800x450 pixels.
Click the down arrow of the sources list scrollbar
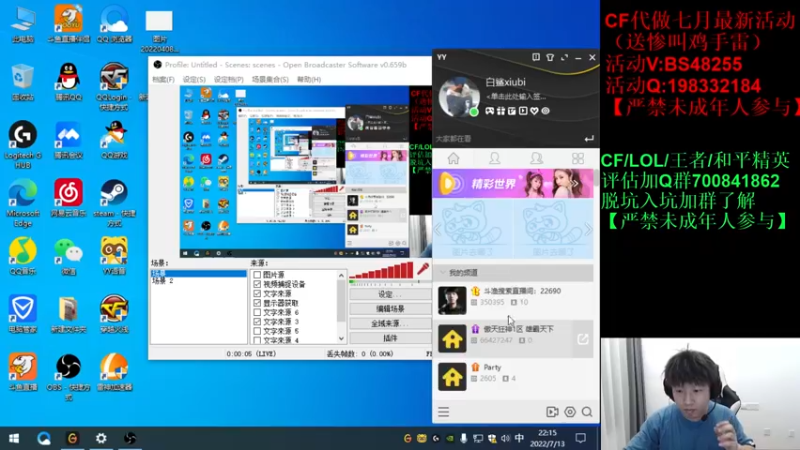[341, 339]
